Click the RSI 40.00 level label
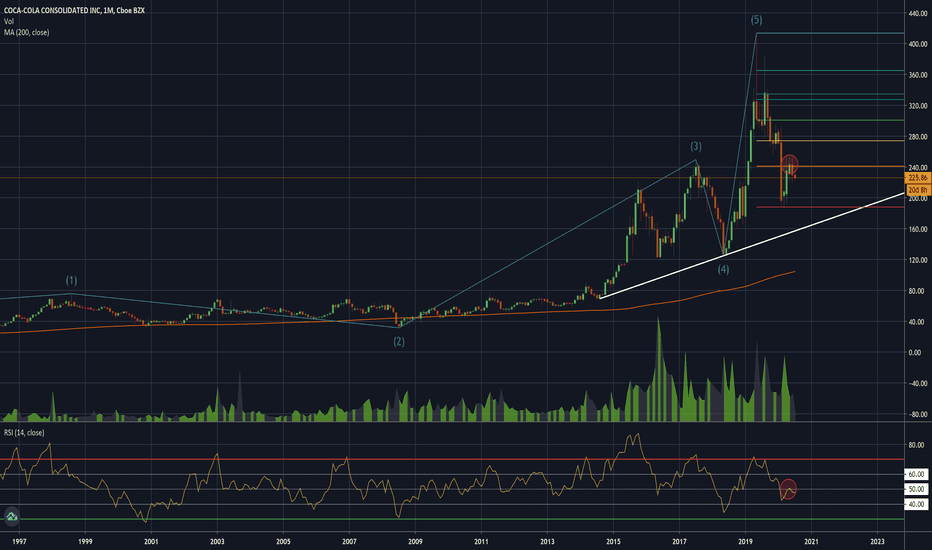 point(917,504)
